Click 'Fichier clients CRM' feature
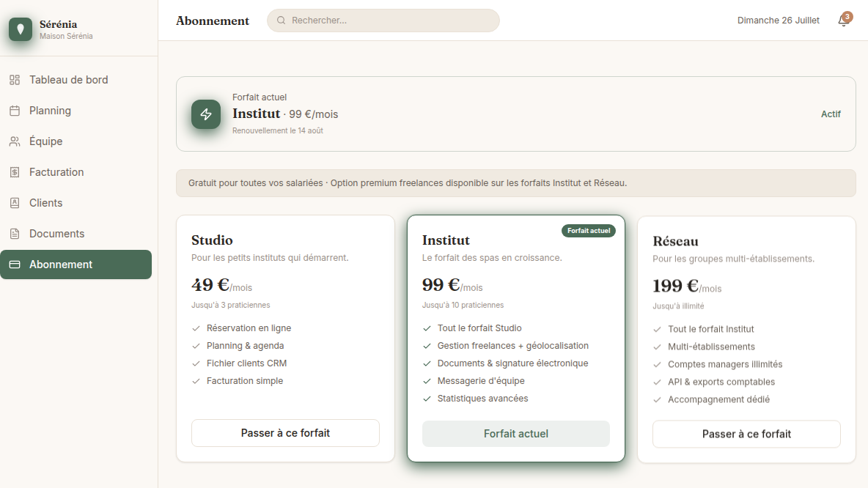Viewport: 868px width, 488px height. click(246, 363)
